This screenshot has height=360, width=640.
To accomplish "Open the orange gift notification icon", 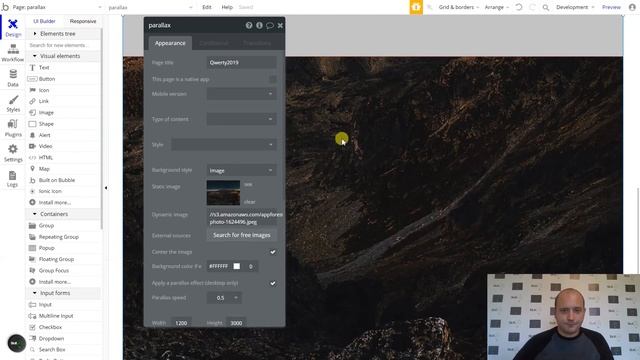I will pos(416,7).
